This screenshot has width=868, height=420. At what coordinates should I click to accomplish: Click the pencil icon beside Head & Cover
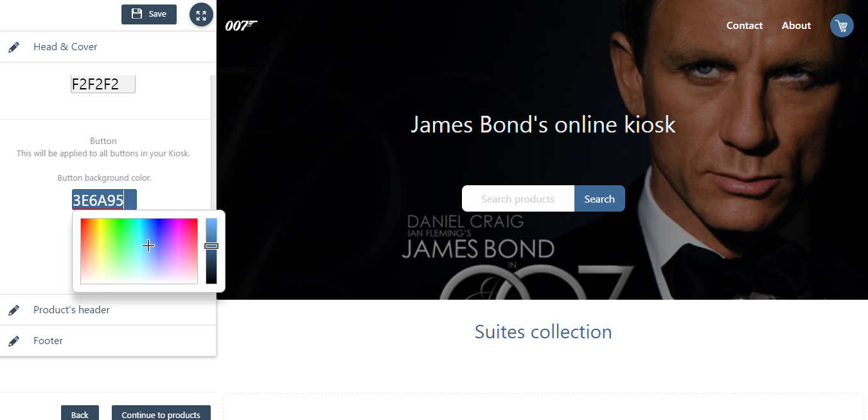[13, 47]
